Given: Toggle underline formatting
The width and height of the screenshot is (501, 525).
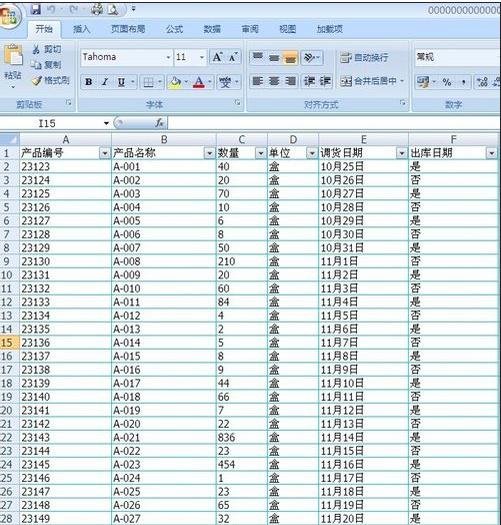Looking at the screenshot, I should [121, 82].
